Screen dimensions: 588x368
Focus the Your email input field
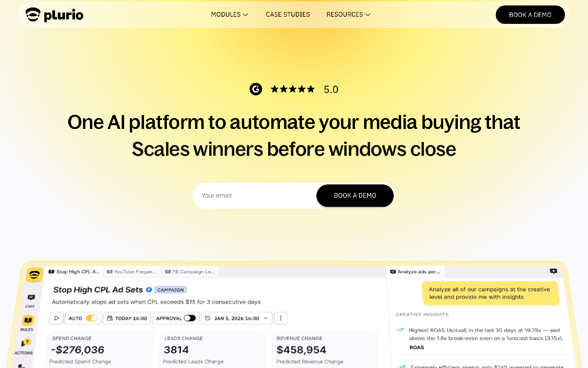click(254, 196)
